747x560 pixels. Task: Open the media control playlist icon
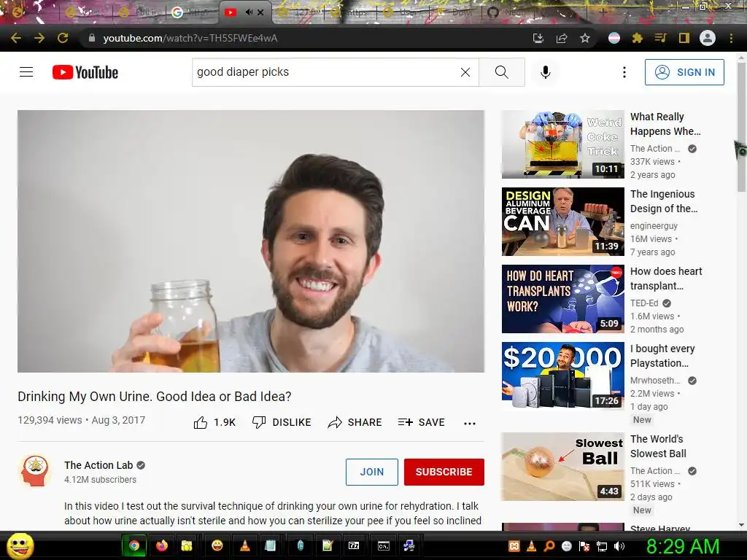(660, 38)
